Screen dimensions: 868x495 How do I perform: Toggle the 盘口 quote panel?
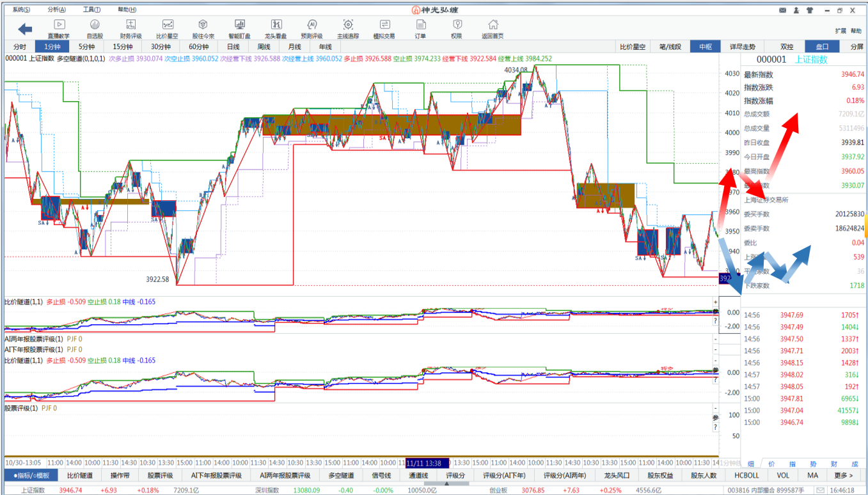[822, 47]
